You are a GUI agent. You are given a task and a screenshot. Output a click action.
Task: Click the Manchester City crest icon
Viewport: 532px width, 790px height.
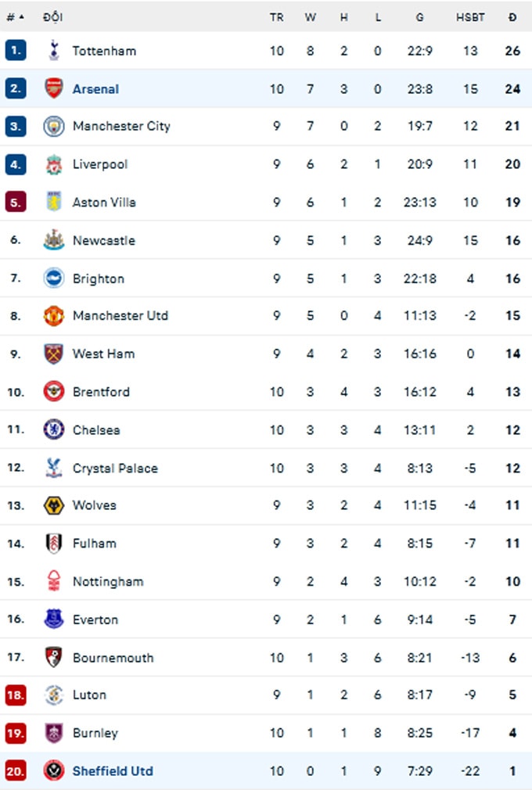[54, 126]
